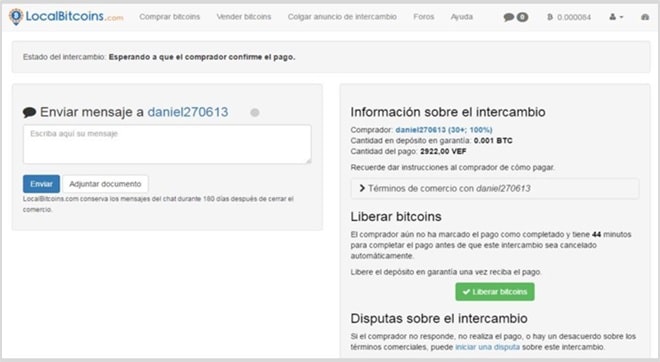The width and height of the screenshot is (660, 362).
Task: Click the notification count badge
Action: pos(522,17)
